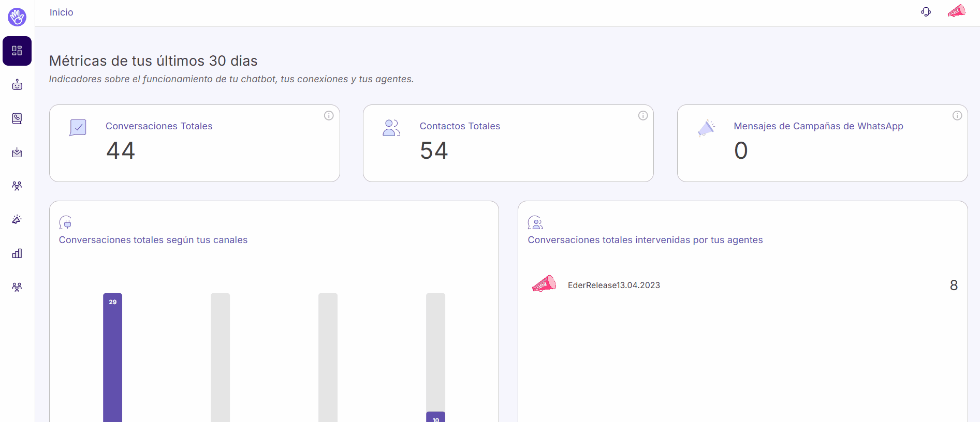Image resolution: width=980 pixels, height=422 pixels.
Task: Click the value 44 in Conversaciones Totales
Action: pyautogui.click(x=121, y=150)
